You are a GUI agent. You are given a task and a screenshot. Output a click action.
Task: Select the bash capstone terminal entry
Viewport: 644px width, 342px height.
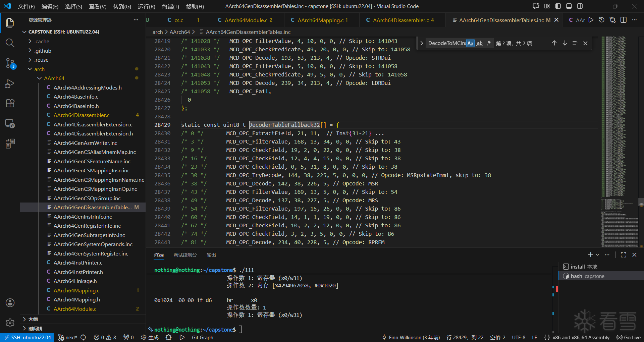[601, 276]
